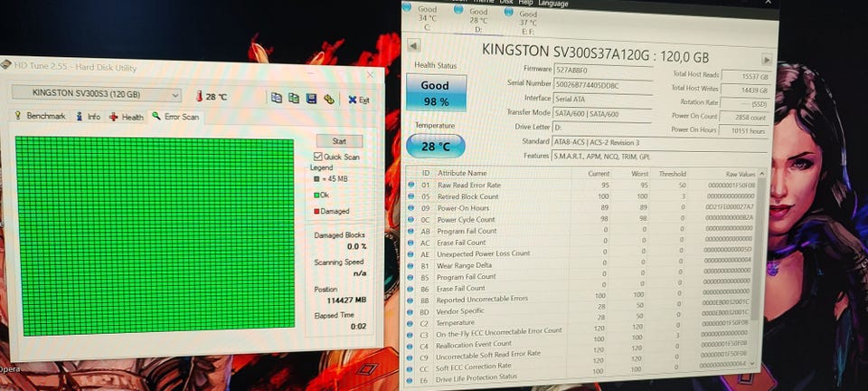The image size is (868, 391).
Task: Uncheck the Quick Scan checkbox
Action: (x=317, y=157)
